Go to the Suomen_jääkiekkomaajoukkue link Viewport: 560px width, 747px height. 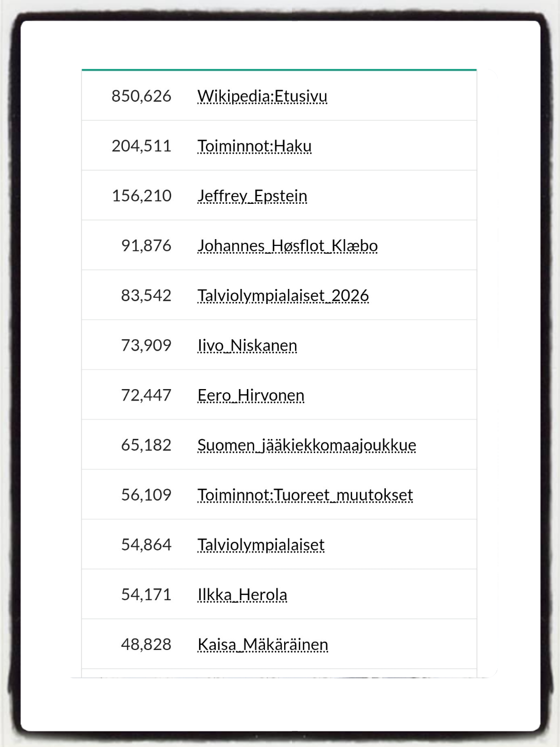(307, 445)
